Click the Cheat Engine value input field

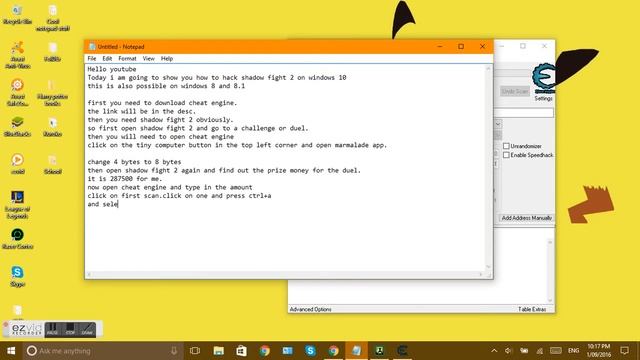[524, 113]
